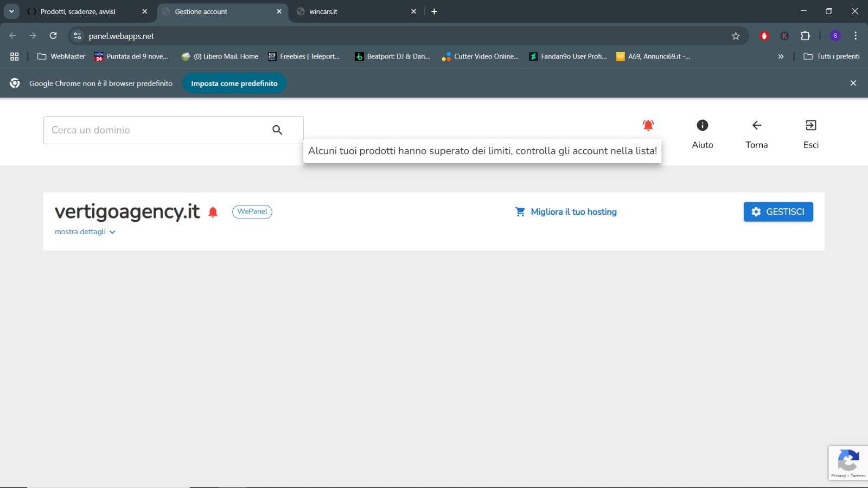Go back with the Torna arrow

[x=757, y=125]
